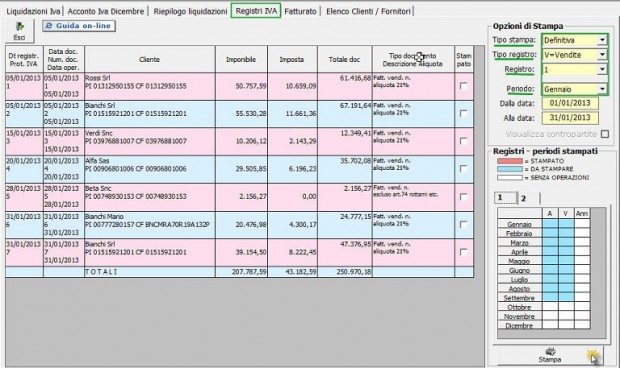Check Stampato box for Rossi Srl row
The height and width of the screenshot is (368, 620).
click(463, 86)
